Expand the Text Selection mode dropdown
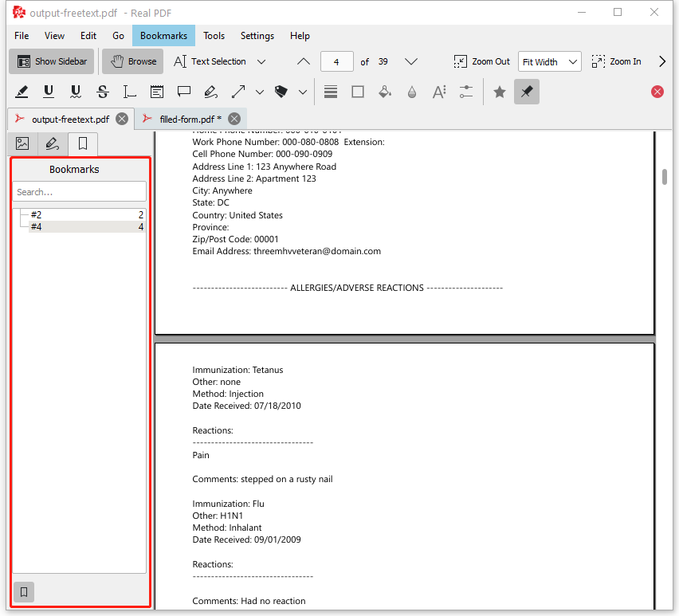This screenshot has height=616, width=679. (x=261, y=61)
